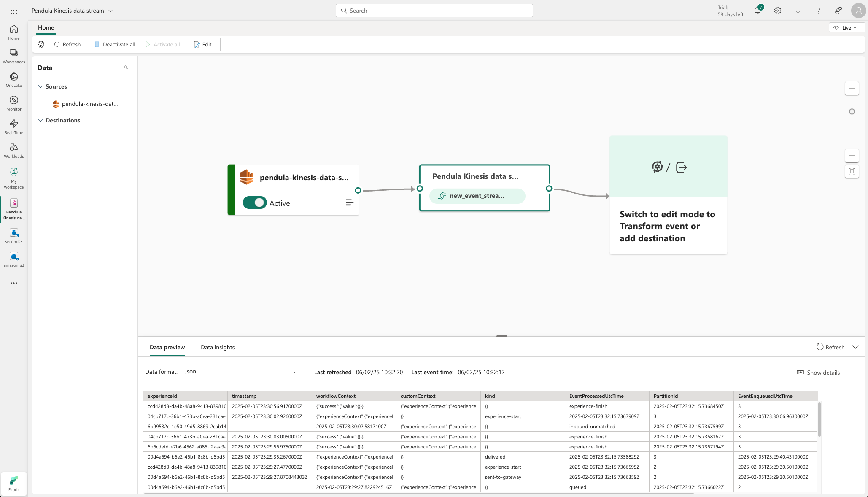The width and height of the screenshot is (868, 497).
Task: Open notifications bell
Action: 757,11
